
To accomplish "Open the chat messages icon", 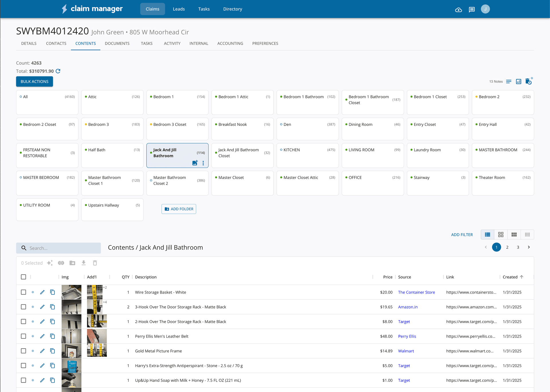I will pyautogui.click(x=472, y=9).
